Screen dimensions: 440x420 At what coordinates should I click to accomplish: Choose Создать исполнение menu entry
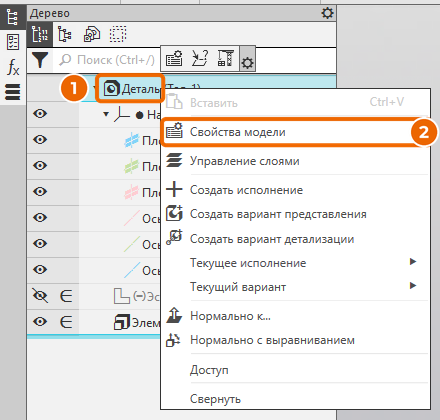point(295,190)
